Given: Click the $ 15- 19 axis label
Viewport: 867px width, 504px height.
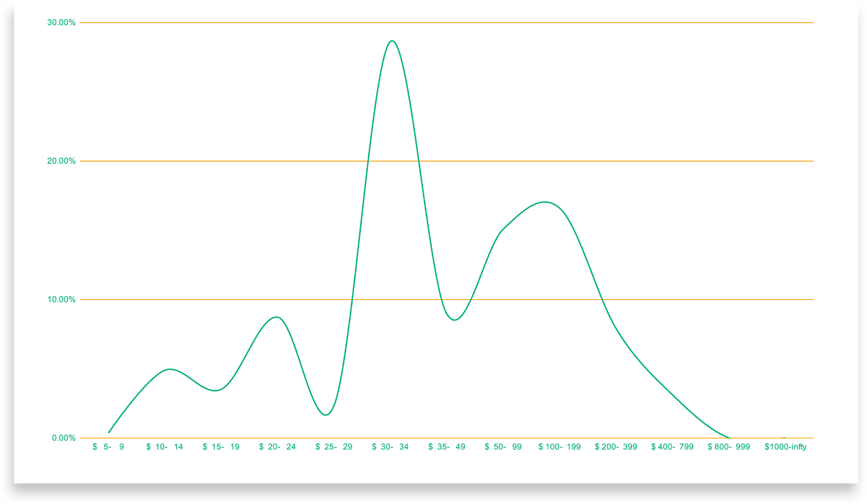Looking at the screenshot, I should point(221,447).
